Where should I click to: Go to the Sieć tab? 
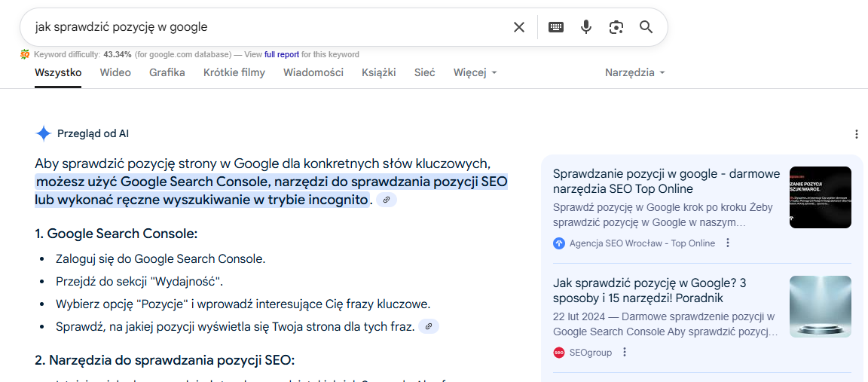pos(425,72)
